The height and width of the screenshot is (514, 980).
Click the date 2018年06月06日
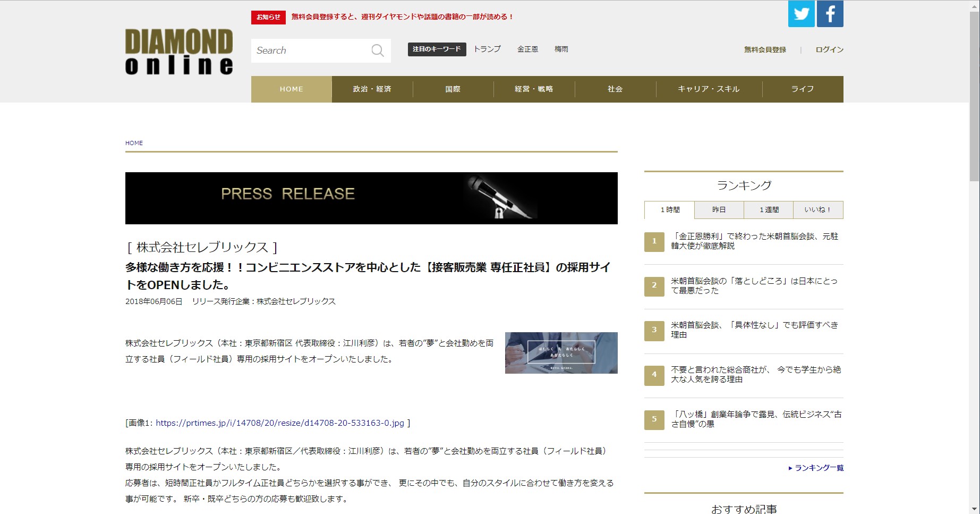154,301
